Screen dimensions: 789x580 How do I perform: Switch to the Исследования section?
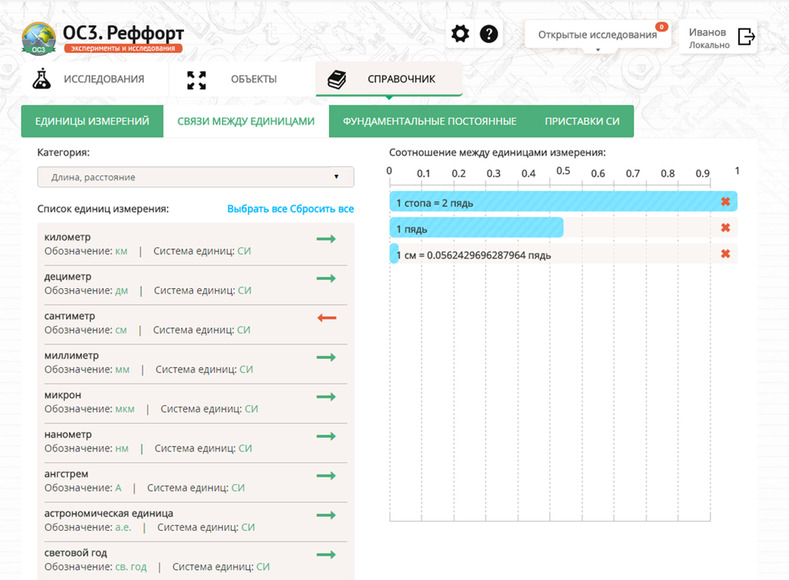[89, 79]
